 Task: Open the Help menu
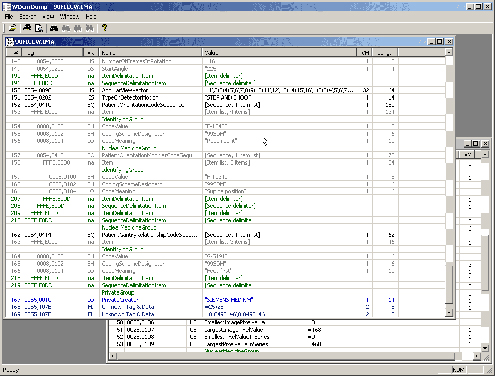pos(91,17)
